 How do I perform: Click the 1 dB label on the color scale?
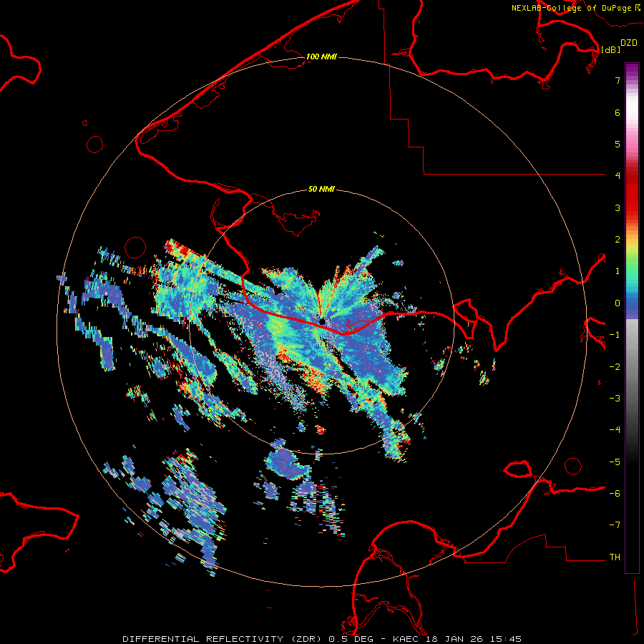618,271
